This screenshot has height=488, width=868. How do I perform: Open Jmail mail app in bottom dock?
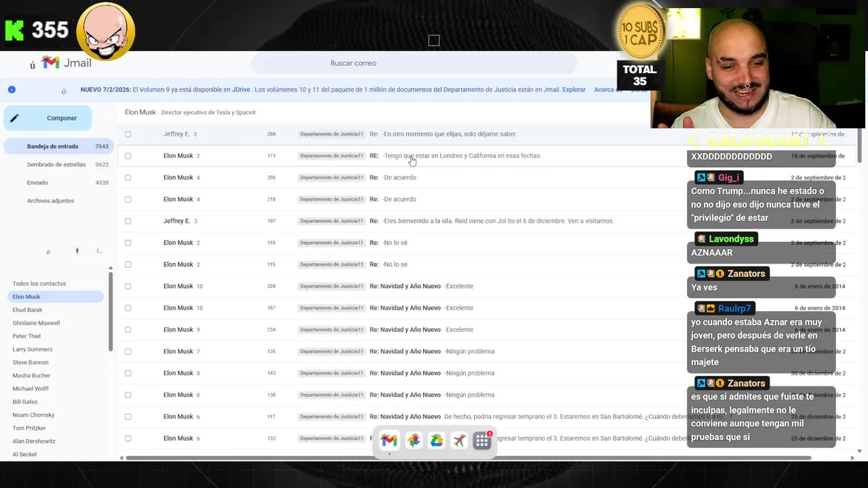pyautogui.click(x=389, y=441)
